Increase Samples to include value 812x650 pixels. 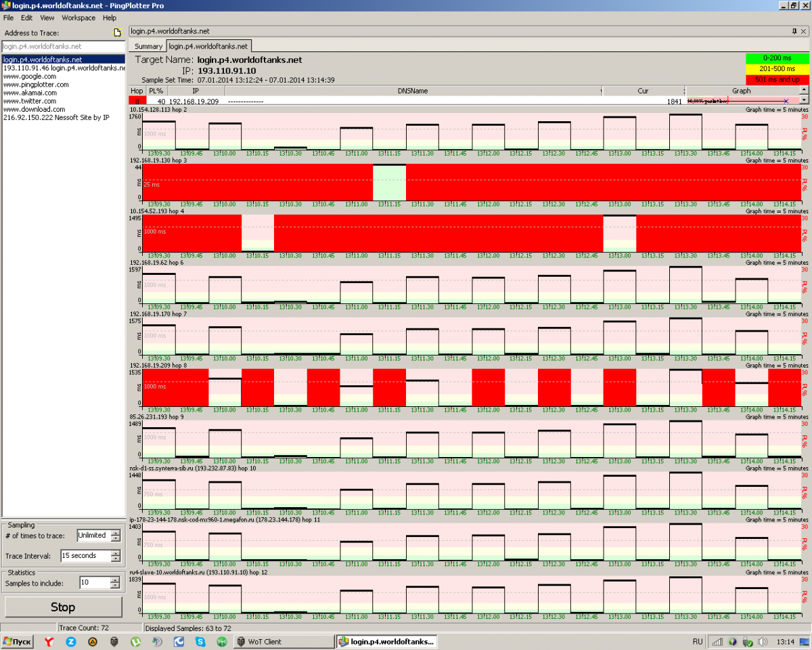tap(116, 580)
